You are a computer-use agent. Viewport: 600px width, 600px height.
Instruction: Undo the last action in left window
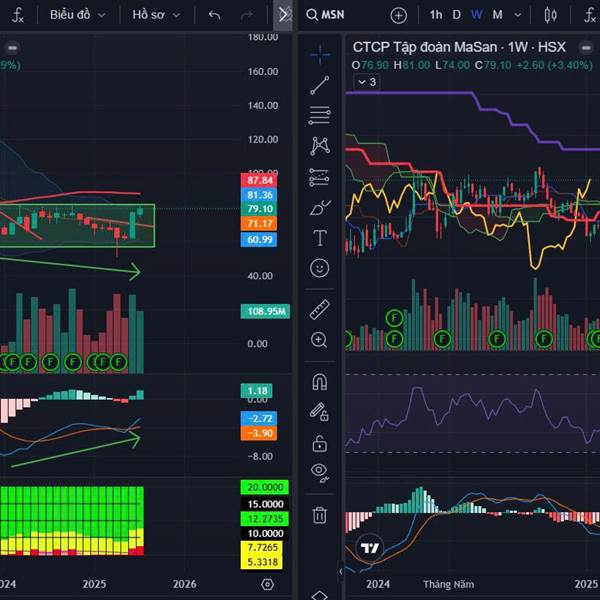[x=215, y=15]
